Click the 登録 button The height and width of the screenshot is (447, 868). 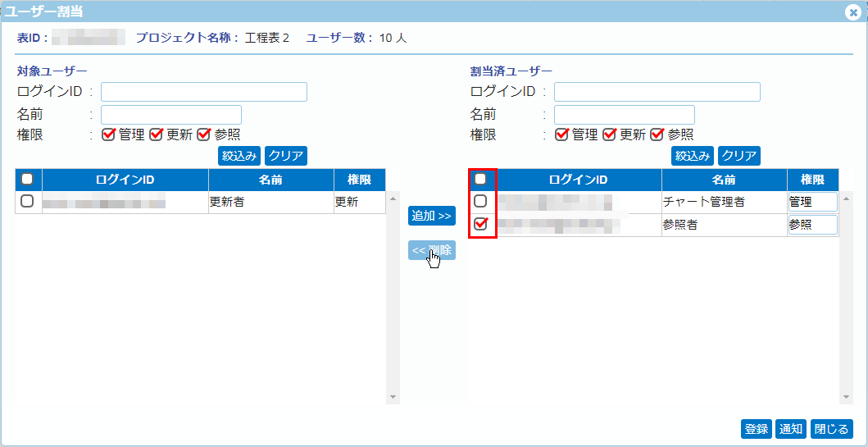[756, 429]
